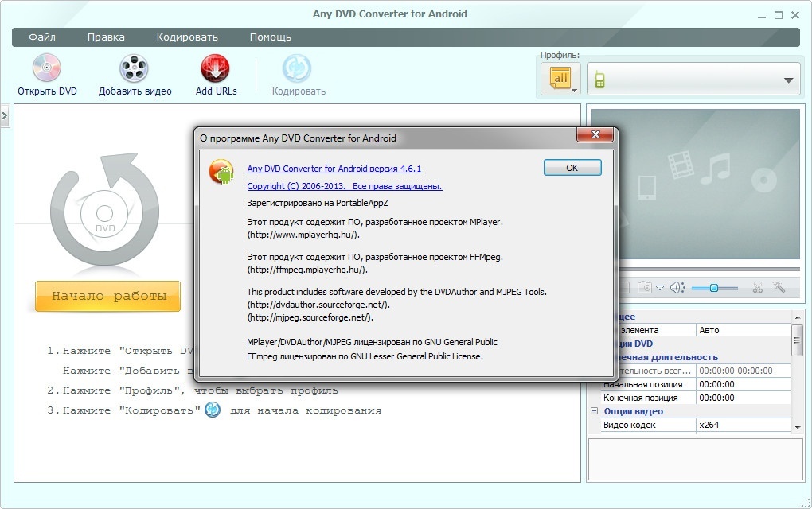Open the snapshot options arrow
This screenshot has width=812, height=509.
click(x=660, y=288)
